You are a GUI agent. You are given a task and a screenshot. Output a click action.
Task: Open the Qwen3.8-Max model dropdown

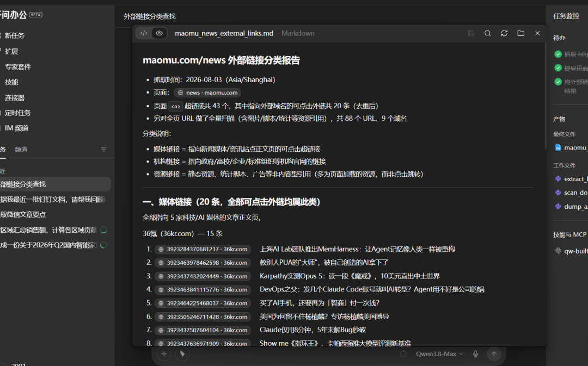pos(439,353)
